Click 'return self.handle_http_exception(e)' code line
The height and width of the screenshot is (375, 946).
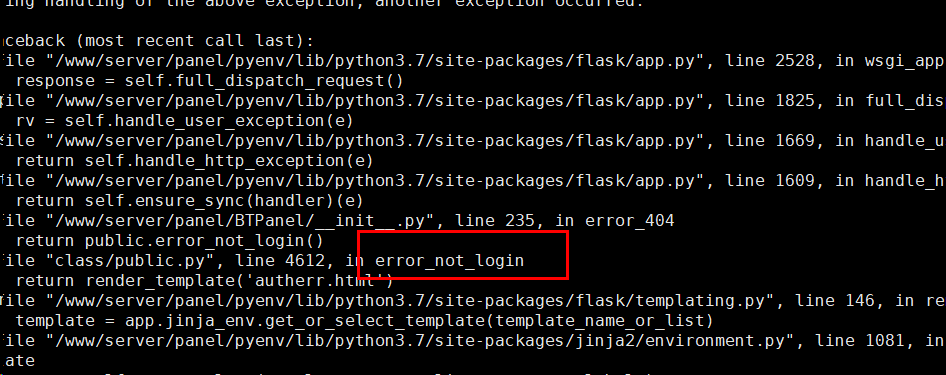pos(194,161)
